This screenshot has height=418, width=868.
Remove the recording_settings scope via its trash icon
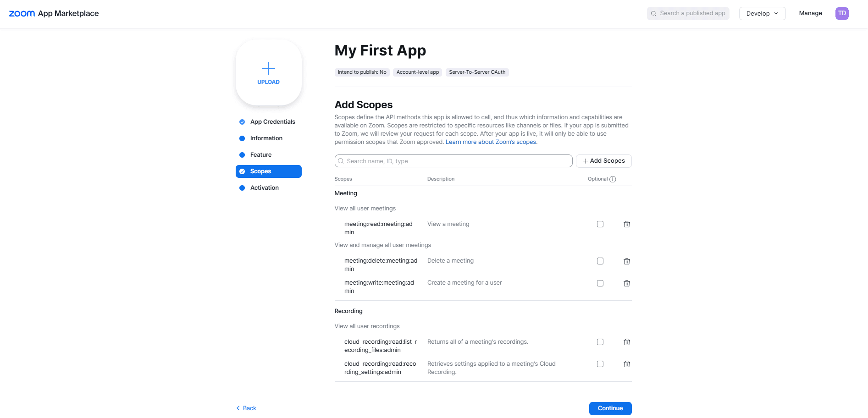627,364
